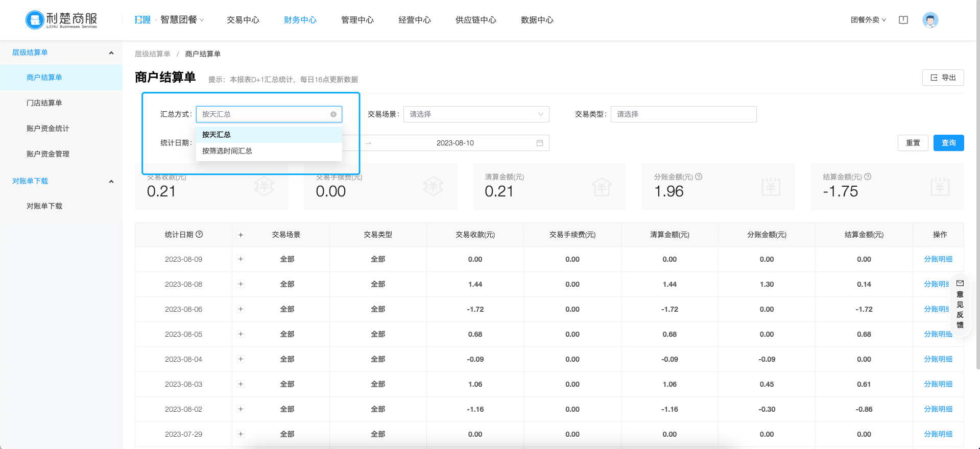Expand the 2023-07-29 row plus icon

pyautogui.click(x=241, y=434)
